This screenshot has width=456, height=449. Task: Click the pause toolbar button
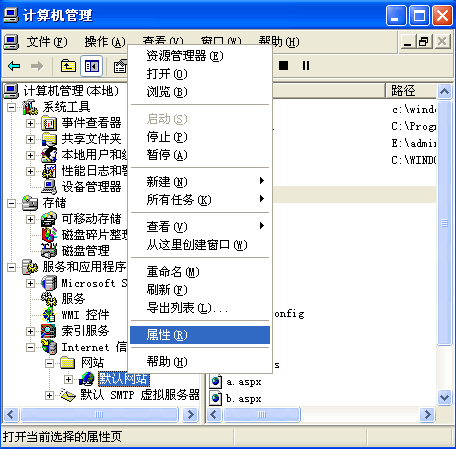pyautogui.click(x=306, y=65)
